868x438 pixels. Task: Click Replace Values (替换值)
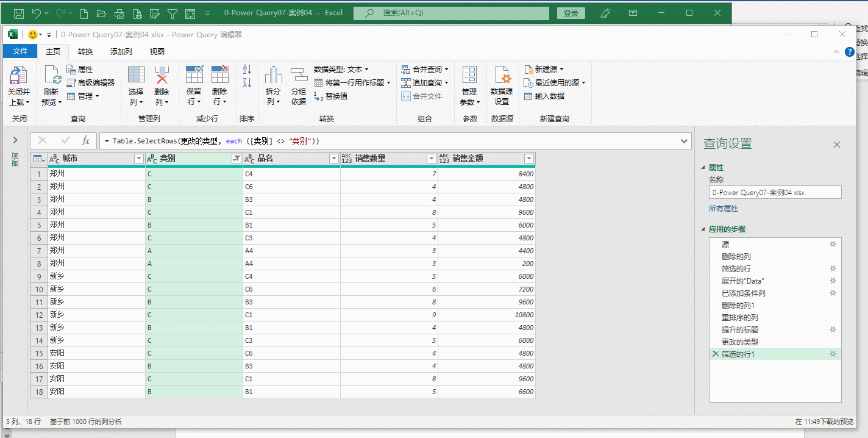[330, 96]
